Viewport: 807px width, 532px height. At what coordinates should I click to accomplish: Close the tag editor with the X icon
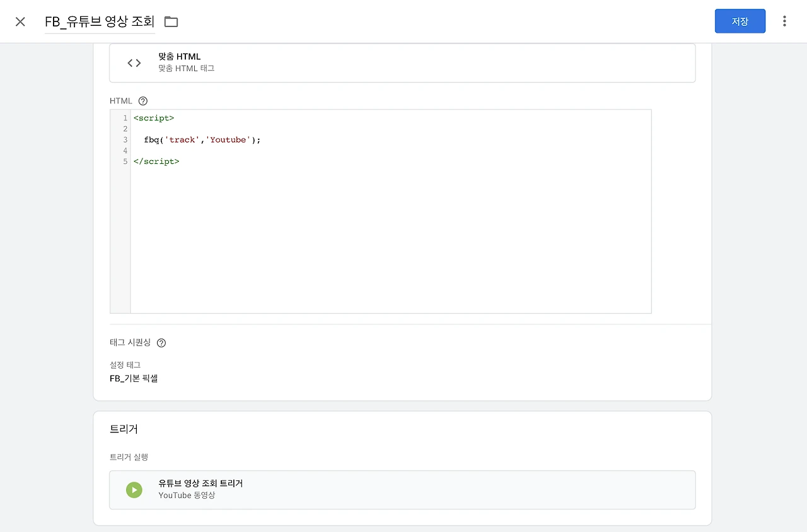(x=20, y=21)
